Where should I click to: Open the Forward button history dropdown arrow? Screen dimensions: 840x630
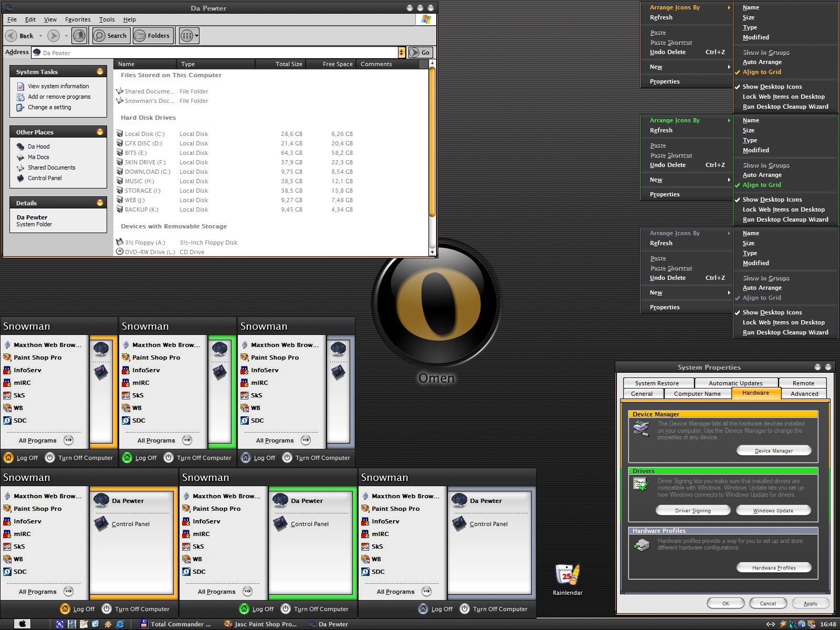click(x=66, y=36)
